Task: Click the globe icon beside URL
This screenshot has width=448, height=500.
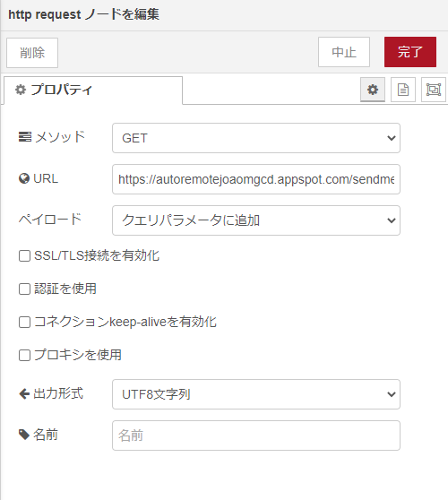Action: tap(24, 178)
